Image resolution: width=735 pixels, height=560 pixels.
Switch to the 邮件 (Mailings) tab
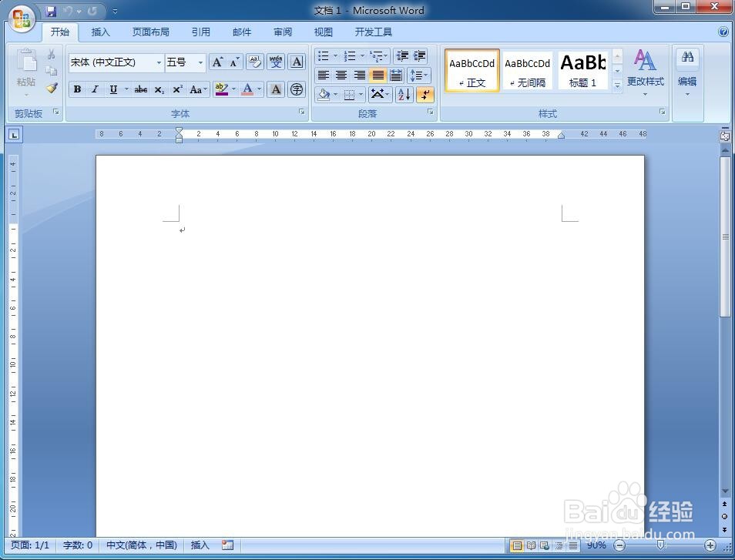242,32
